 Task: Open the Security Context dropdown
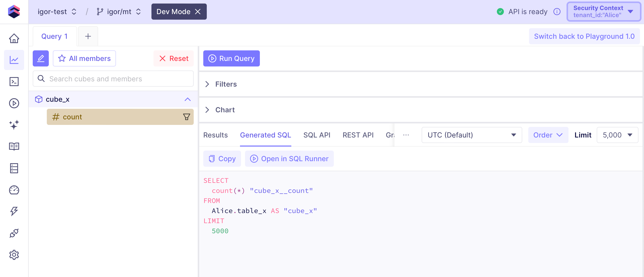603,12
